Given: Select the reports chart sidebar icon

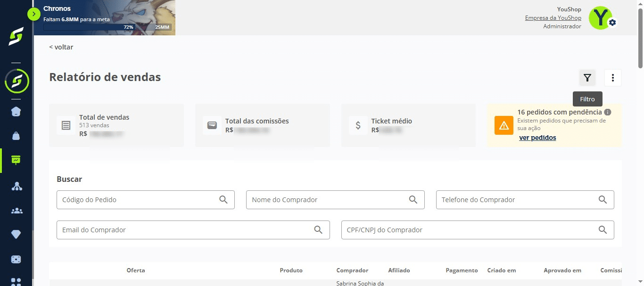Looking at the screenshot, I should 17,160.
